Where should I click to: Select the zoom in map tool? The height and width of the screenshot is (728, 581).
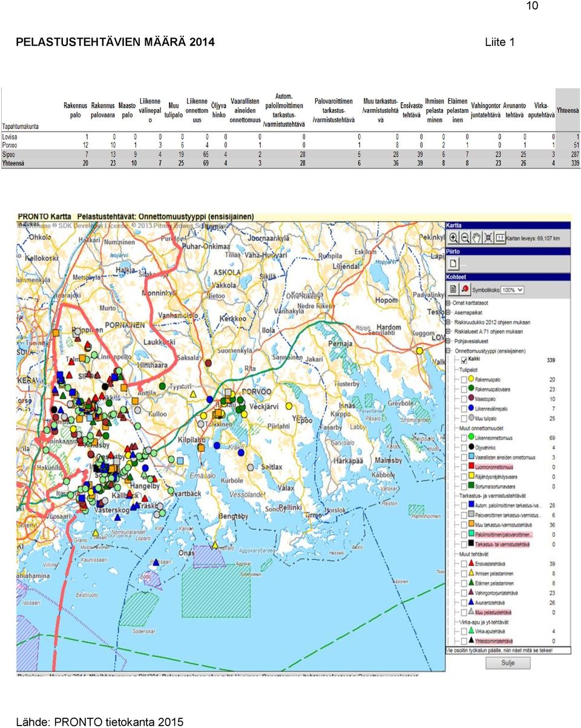pyautogui.click(x=453, y=238)
